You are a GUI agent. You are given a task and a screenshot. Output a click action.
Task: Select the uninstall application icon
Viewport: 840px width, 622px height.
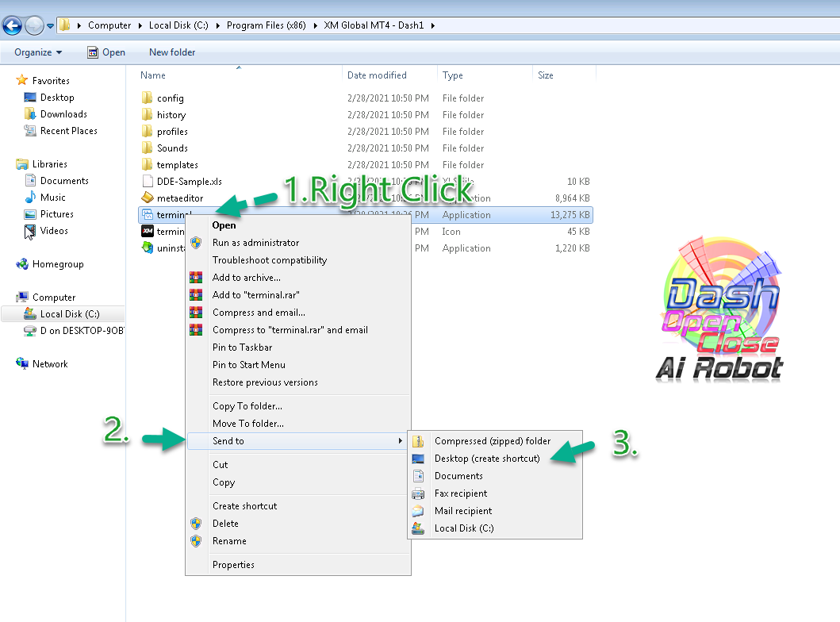(148, 248)
